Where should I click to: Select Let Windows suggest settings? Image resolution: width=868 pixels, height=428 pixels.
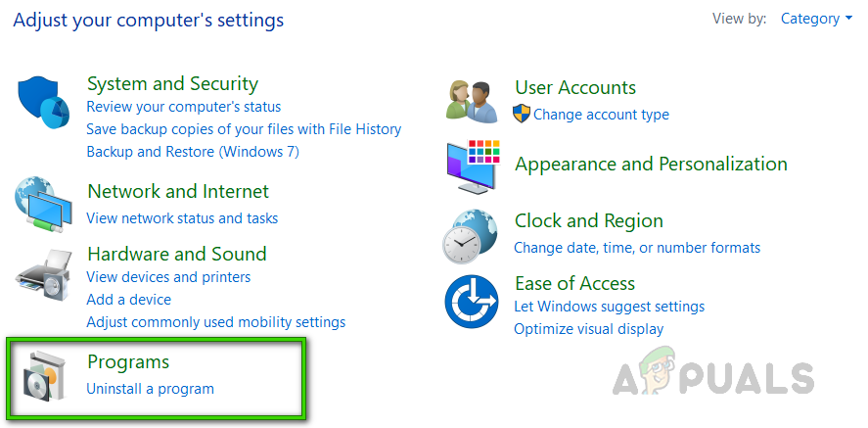609,307
